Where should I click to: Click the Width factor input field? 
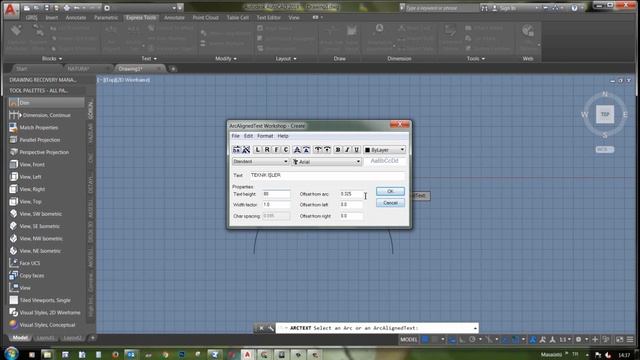(x=276, y=204)
